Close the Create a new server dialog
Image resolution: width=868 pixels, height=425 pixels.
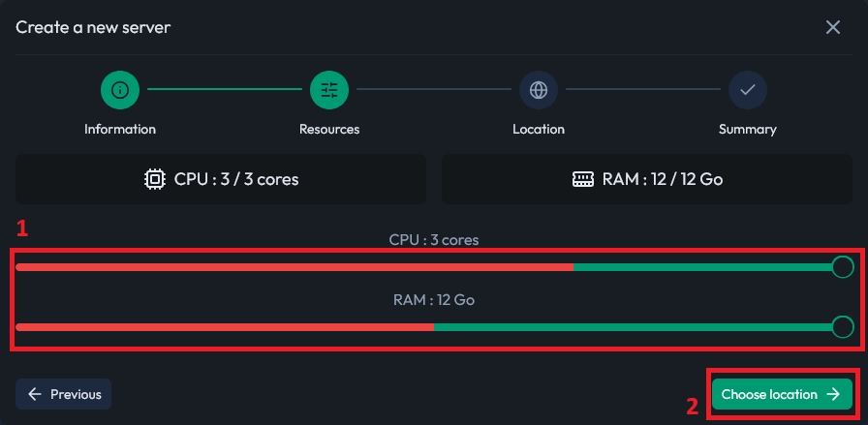click(832, 27)
